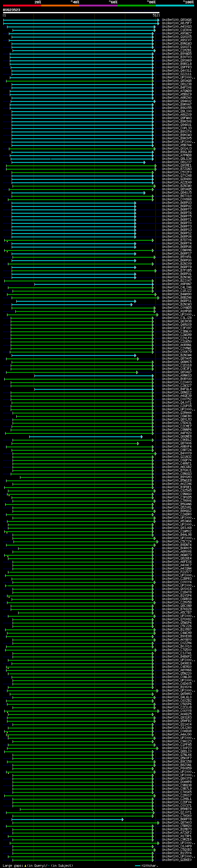The width and height of the screenshot is (197, 868).
Task: Open UniRef100_D0AHP8 hit
Action: [176, 782]
